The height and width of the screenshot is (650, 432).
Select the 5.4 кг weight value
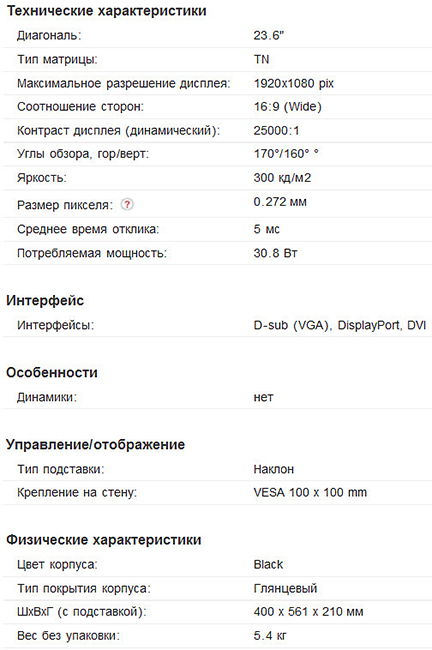[270, 635]
